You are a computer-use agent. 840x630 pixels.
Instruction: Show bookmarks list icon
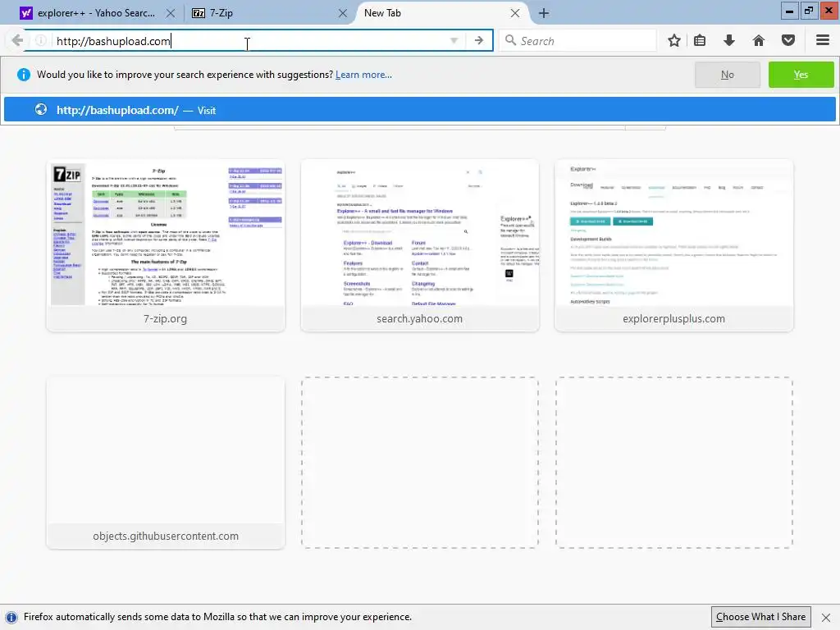click(700, 41)
